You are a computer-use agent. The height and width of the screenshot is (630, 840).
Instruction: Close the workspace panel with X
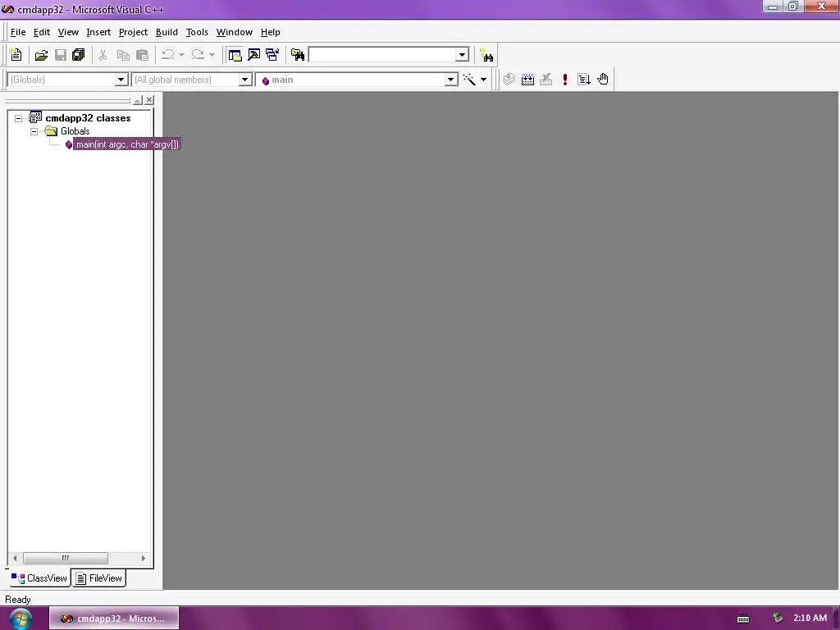(149, 100)
